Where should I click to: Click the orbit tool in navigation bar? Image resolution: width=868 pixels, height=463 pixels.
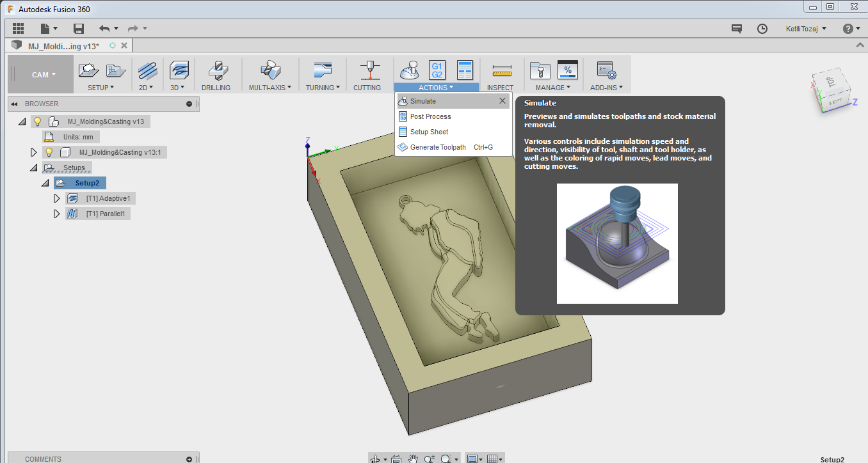point(376,459)
